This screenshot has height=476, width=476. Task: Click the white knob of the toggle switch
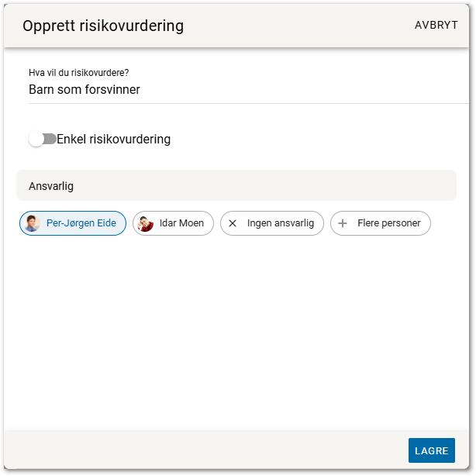click(x=36, y=139)
